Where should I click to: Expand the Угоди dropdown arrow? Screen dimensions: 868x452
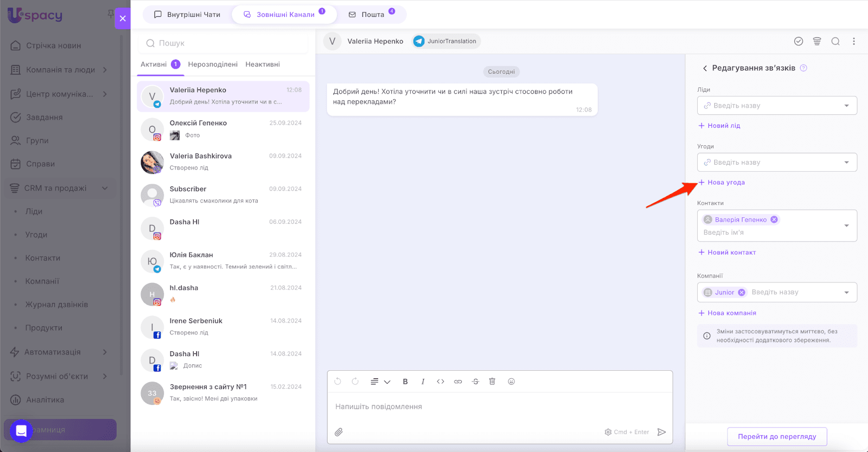tap(846, 163)
